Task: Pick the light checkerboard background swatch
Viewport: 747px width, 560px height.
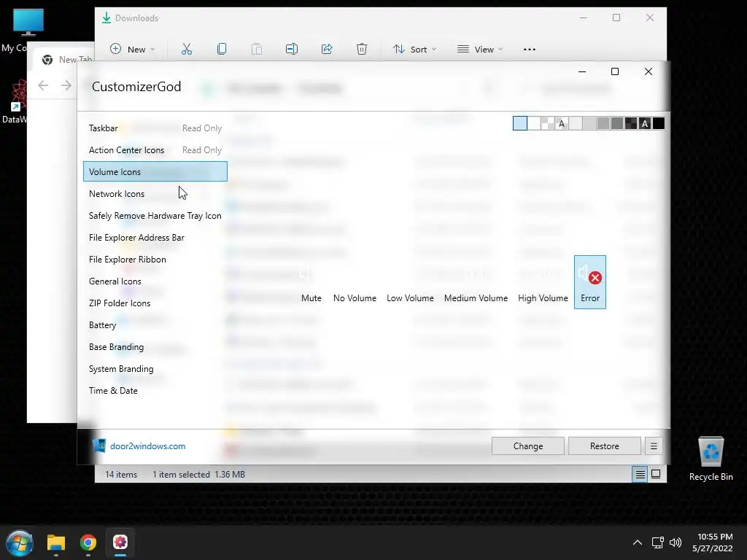Action: [548, 123]
